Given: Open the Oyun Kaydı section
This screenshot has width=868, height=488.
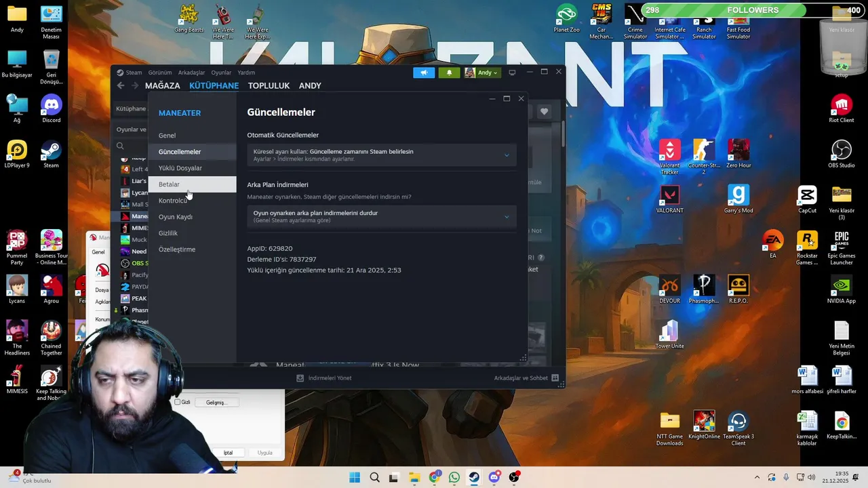Looking at the screenshot, I should tap(192, 217).
